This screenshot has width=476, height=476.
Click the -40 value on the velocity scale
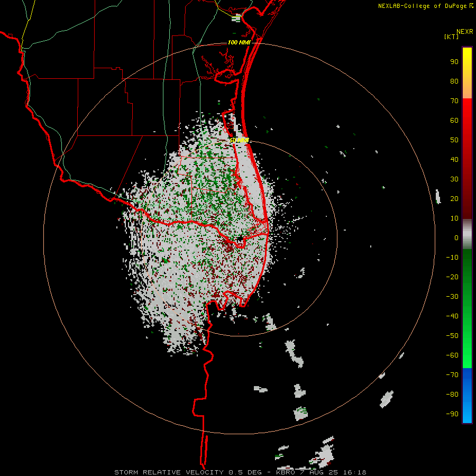click(x=452, y=316)
